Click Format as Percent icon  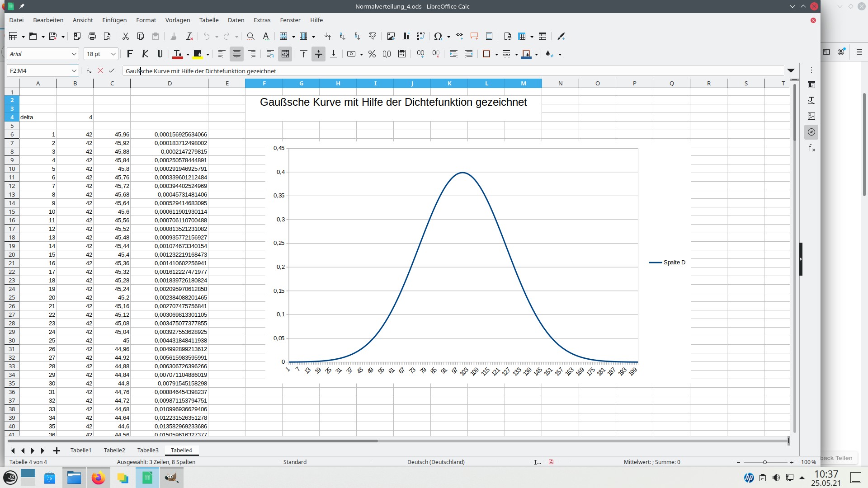(372, 54)
